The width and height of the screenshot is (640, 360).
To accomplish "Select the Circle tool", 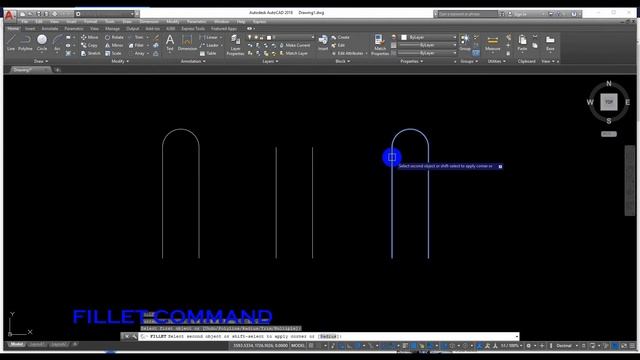I will 42,42.
